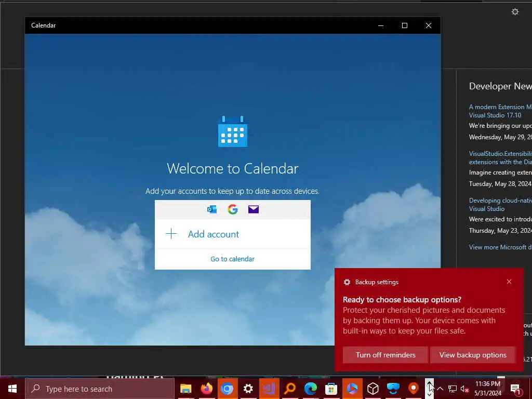Open the Go to calendar link
Image resolution: width=532 pixels, height=399 pixels.
(x=232, y=259)
